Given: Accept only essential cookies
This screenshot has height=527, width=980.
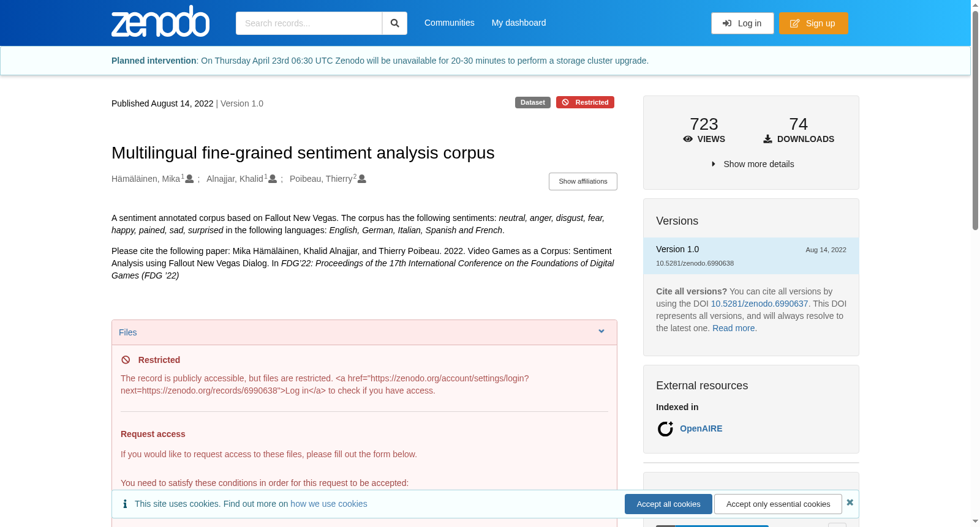Looking at the screenshot, I should tap(778, 504).
